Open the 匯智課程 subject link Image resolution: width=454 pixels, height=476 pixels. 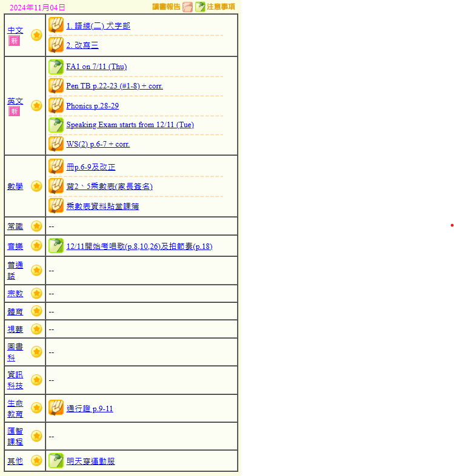tap(15, 436)
